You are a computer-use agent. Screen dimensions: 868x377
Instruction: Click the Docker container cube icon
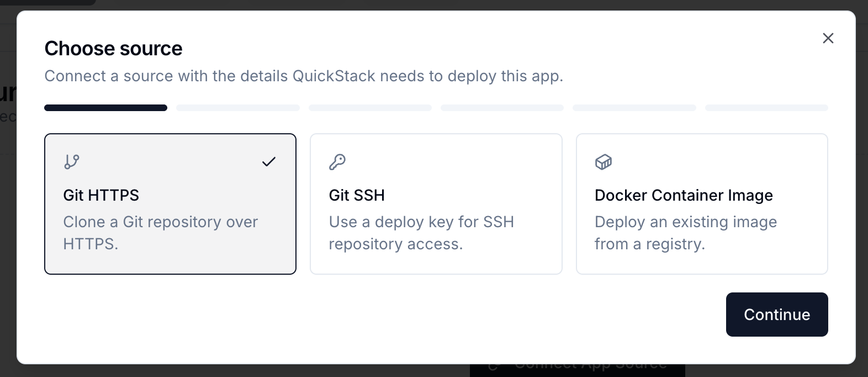pos(604,162)
